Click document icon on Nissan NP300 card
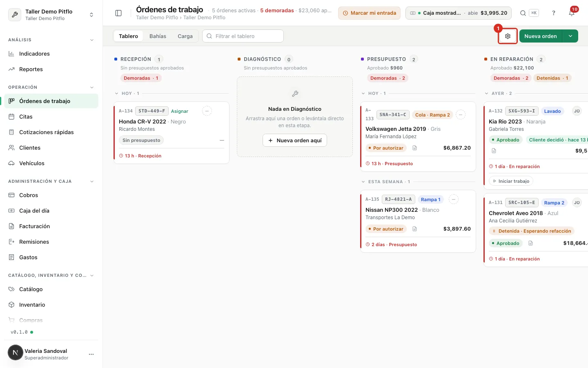Screen dimensions: 588x368 (x=414, y=229)
